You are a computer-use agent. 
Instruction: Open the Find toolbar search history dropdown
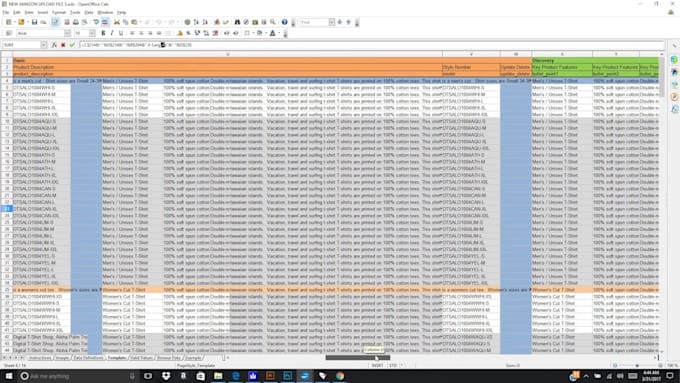pos(331,22)
